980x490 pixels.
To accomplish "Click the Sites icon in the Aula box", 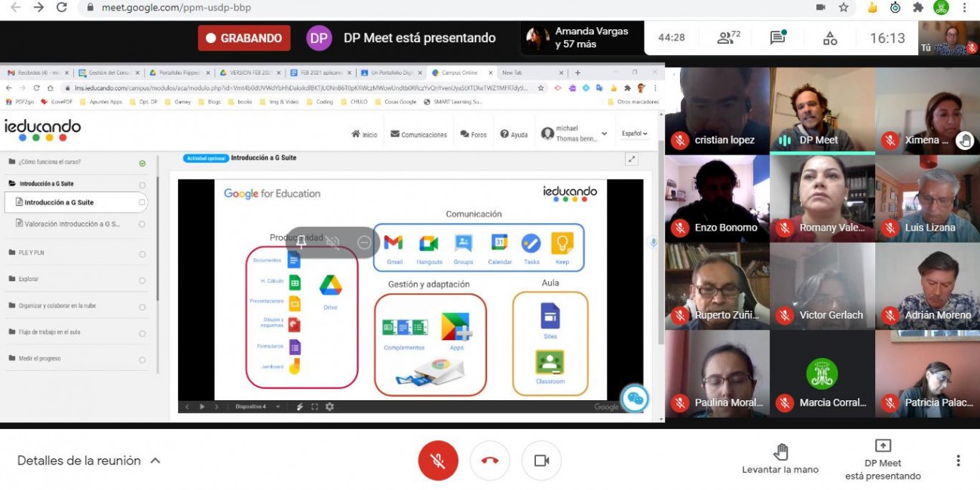I will [550, 315].
